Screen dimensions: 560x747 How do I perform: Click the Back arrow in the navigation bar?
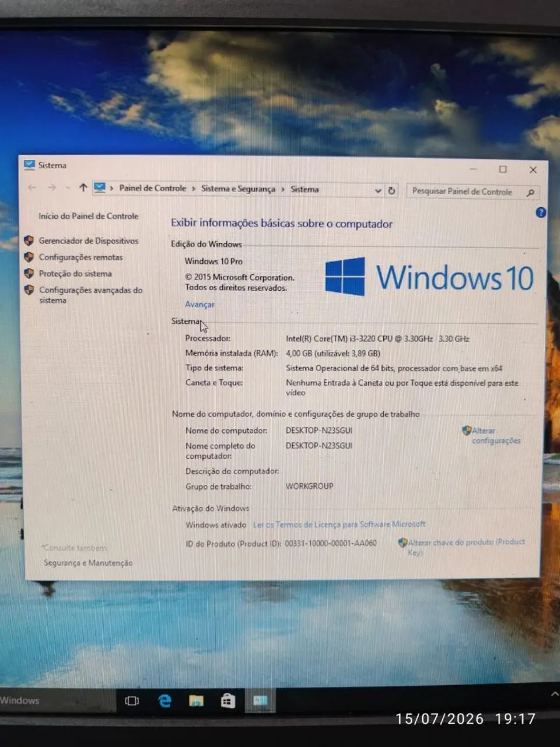tap(32, 187)
